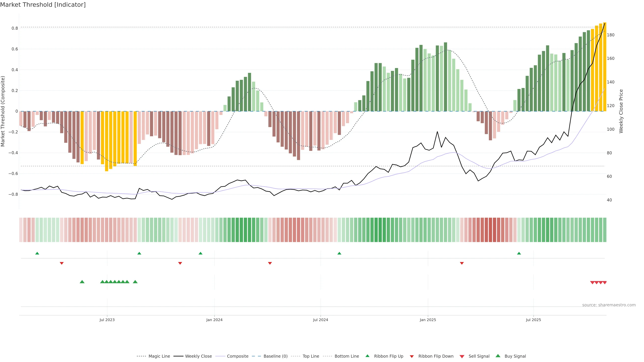This screenshot has width=644, height=362.
Task: Click the Buy Signal legend label
Action: pos(515,356)
